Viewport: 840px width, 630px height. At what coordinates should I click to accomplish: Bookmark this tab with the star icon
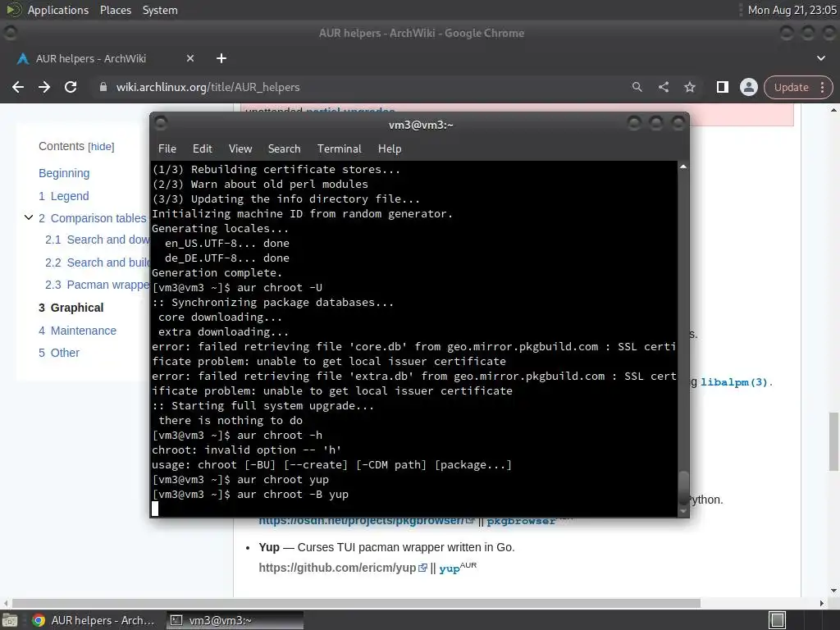click(690, 87)
